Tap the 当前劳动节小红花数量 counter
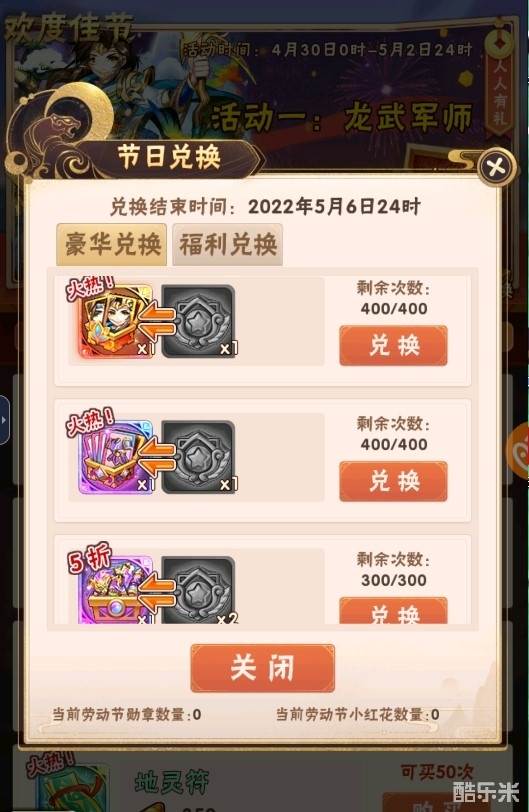 357,715
